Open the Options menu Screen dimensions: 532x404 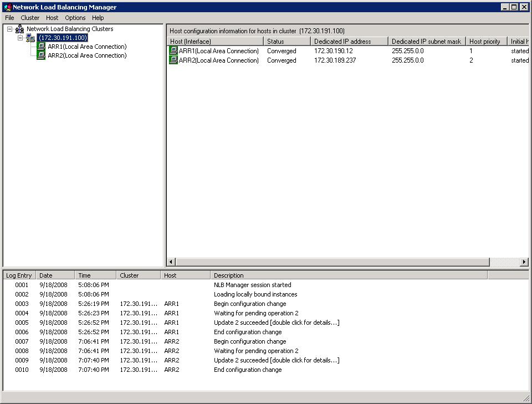[x=75, y=18]
